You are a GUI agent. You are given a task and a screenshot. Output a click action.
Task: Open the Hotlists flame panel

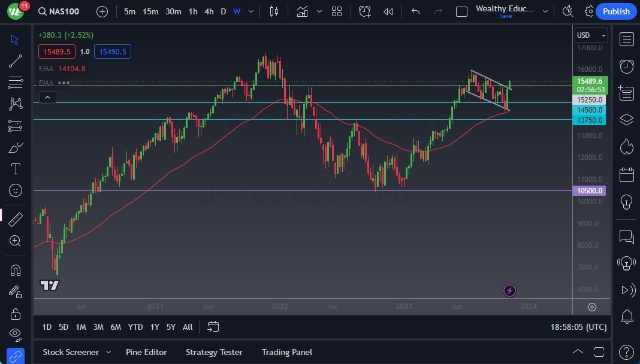(x=626, y=146)
